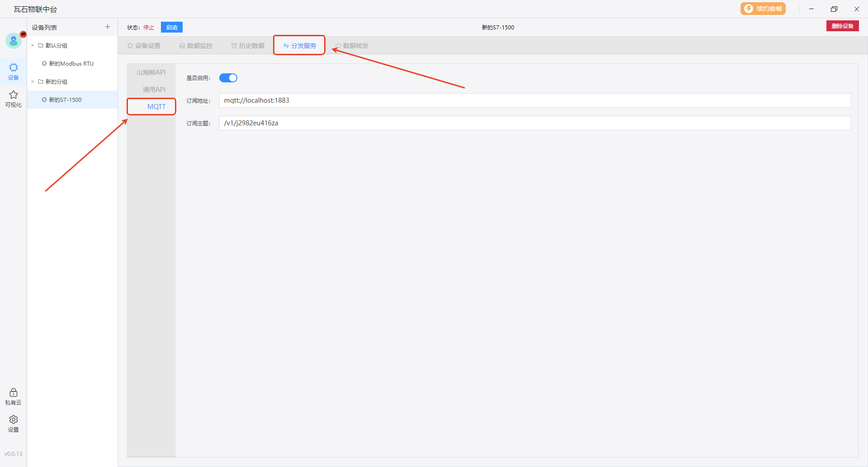This screenshot has height=467, width=868.
Task: Open the 设备 section in sidebar
Action: tap(14, 71)
